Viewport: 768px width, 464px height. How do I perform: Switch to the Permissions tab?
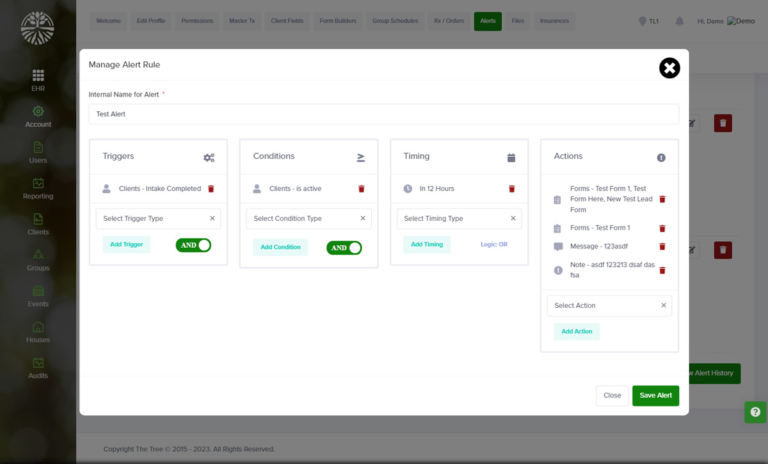pyautogui.click(x=197, y=21)
